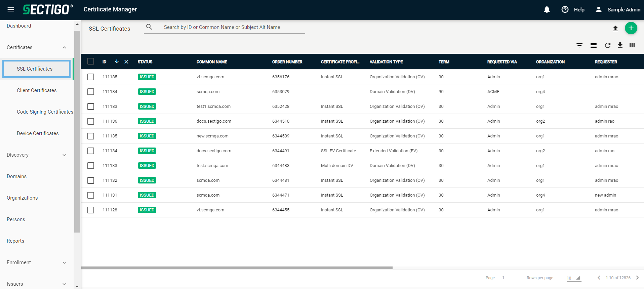Screen dimensions: 644x289
Task: Click the common name test1.scmqa.com
Action: (213, 107)
